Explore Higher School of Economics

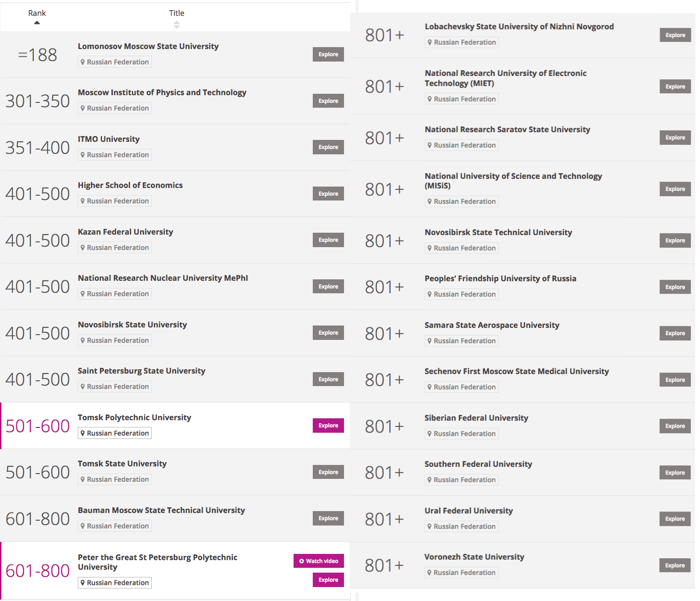328,194
